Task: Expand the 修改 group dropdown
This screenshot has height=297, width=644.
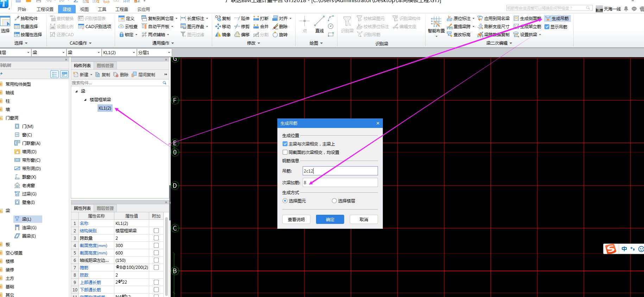Action: (x=259, y=43)
